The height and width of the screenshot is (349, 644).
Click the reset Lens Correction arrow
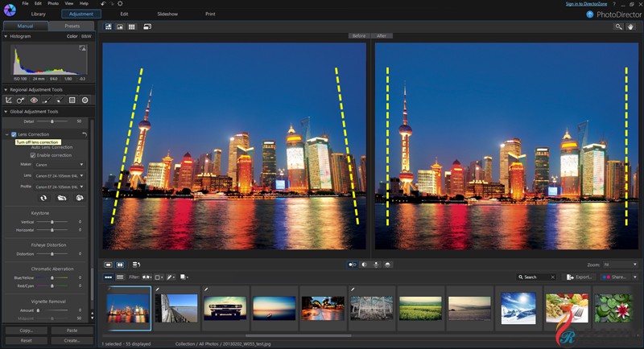tap(84, 134)
